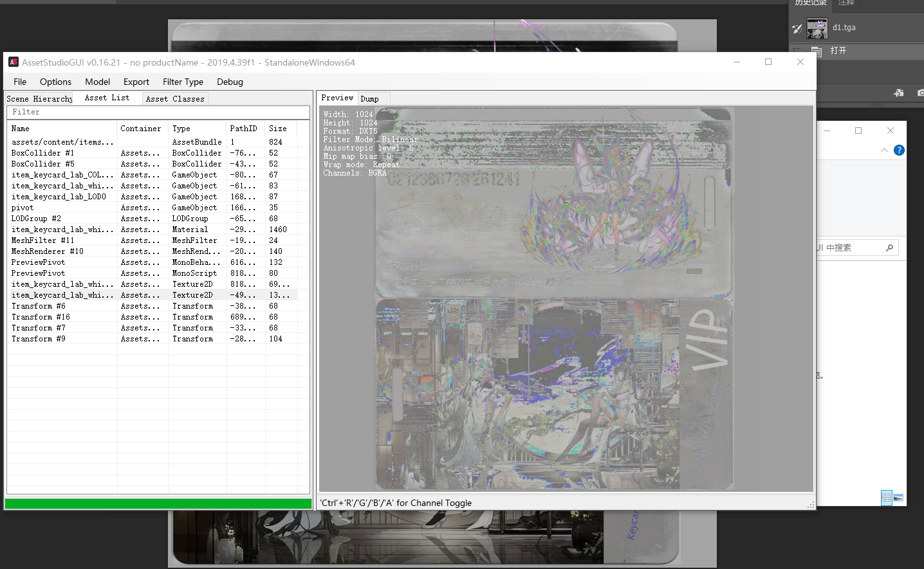The width and height of the screenshot is (924, 569).
Task: Click the Filter input field in Asset List
Action: coord(158,113)
